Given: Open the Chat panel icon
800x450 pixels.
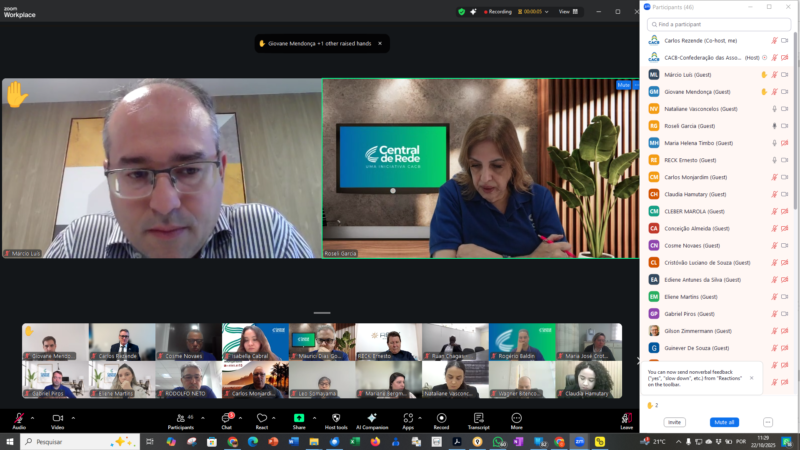Looking at the screenshot, I should click(227, 420).
